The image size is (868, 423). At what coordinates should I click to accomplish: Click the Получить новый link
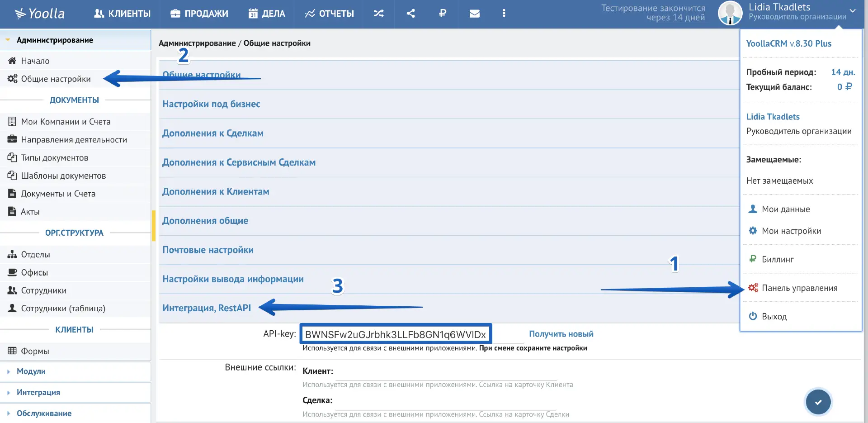(x=561, y=334)
